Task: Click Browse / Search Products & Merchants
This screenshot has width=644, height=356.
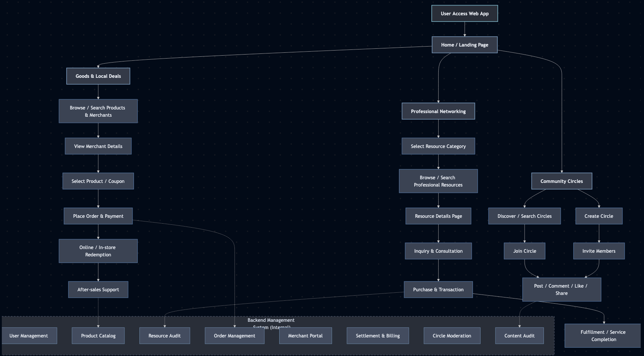Action: 98,111
